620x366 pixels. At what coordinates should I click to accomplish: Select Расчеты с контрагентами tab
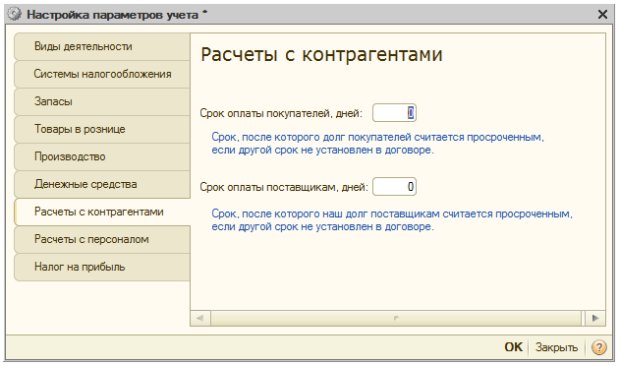click(x=102, y=212)
